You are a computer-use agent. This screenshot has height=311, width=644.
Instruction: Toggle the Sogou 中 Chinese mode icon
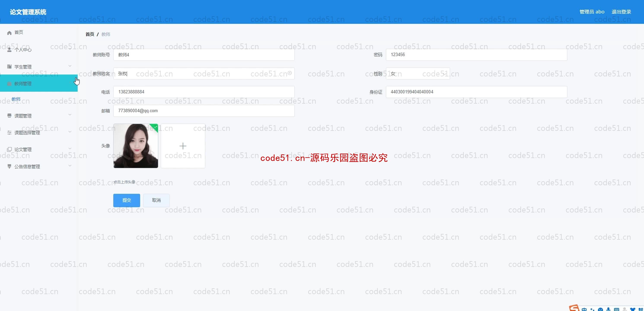pos(584,309)
